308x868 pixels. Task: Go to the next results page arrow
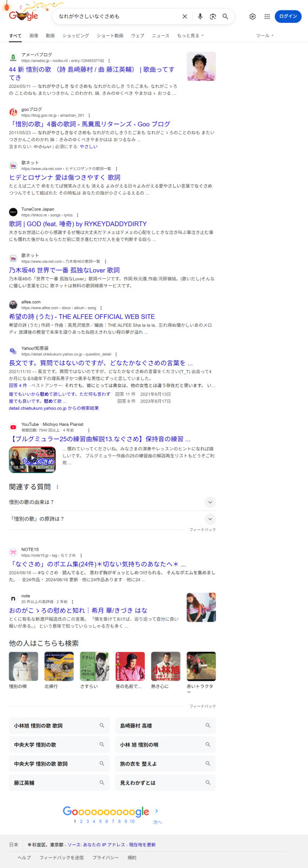pyautogui.click(x=157, y=811)
